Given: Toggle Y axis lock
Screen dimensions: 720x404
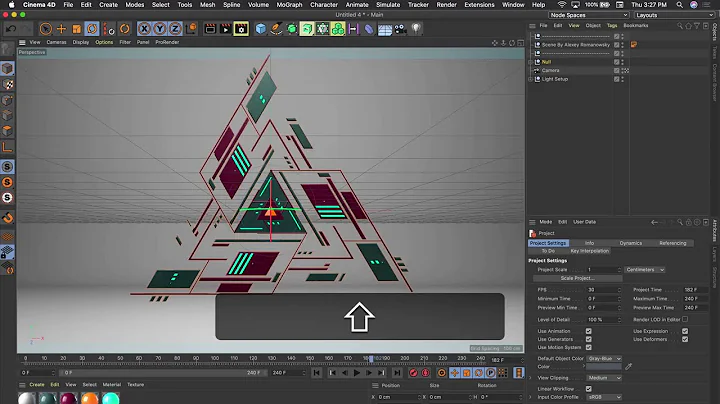Looking at the screenshot, I should (x=160, y=29).
